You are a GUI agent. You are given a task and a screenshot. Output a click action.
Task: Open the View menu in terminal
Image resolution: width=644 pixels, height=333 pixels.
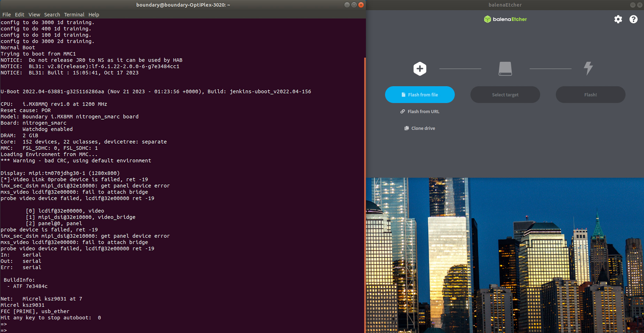(34, 15)
